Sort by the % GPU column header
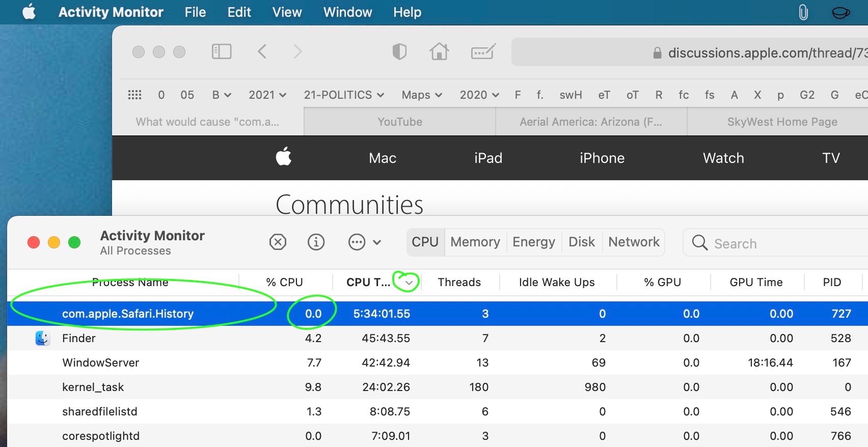Screen dimensions: 868x447 (662, 282)
